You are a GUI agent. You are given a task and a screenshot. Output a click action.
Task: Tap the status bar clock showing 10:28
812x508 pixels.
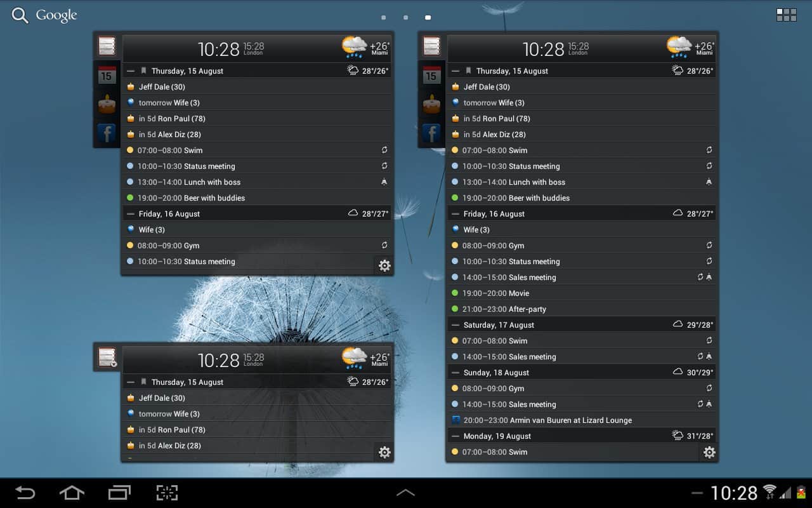[x=734, y=493]
